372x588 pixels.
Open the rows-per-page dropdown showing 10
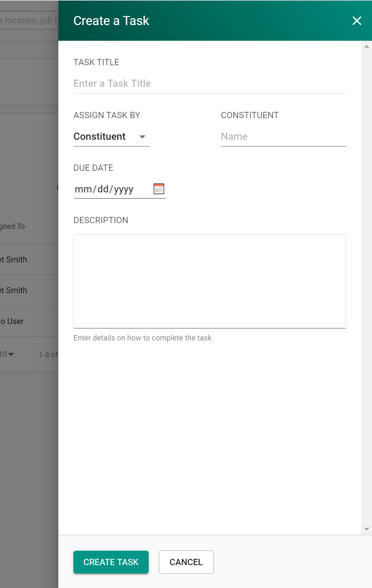(x=7, y=354)
